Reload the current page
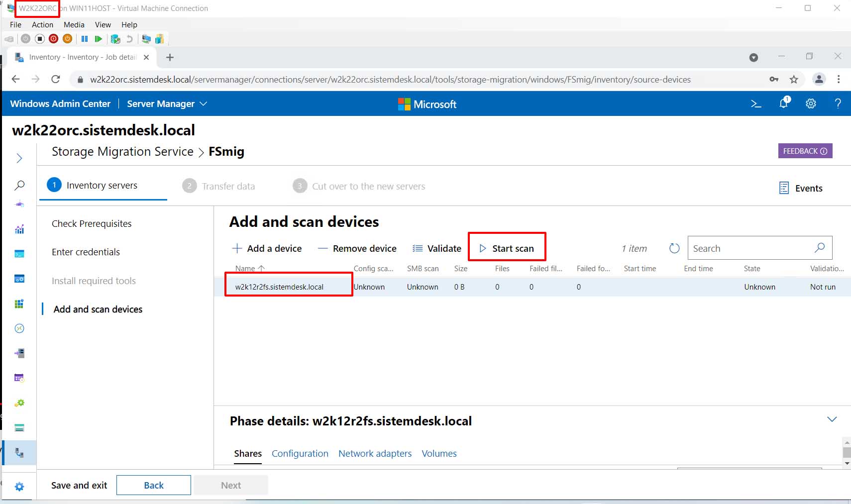 (56, 79)
